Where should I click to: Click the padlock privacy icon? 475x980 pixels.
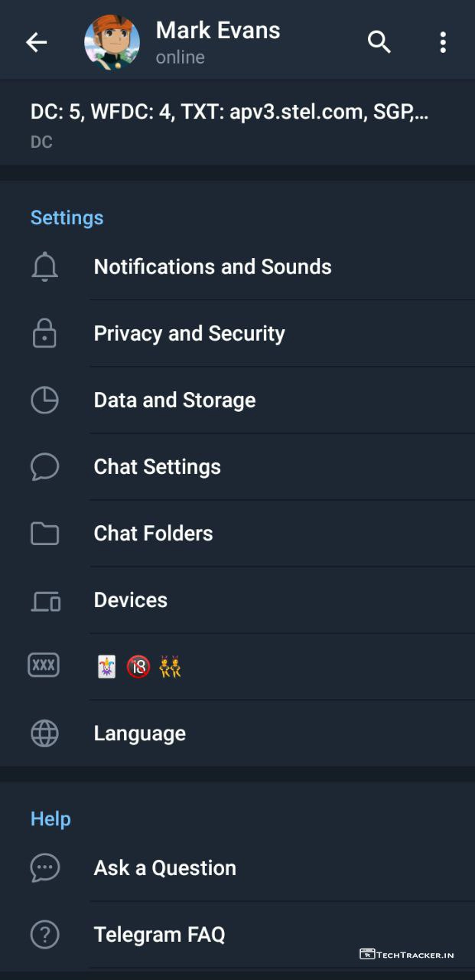44,334
